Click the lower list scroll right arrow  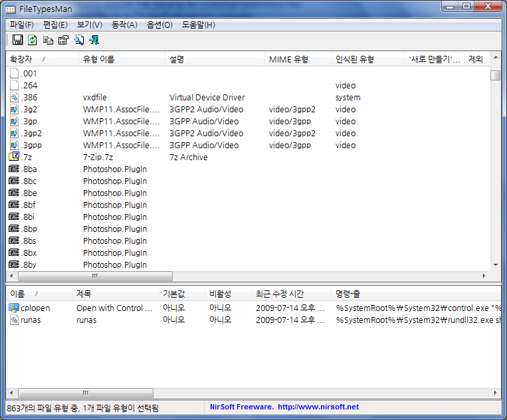pyautogui.click(x=495, y=393)
